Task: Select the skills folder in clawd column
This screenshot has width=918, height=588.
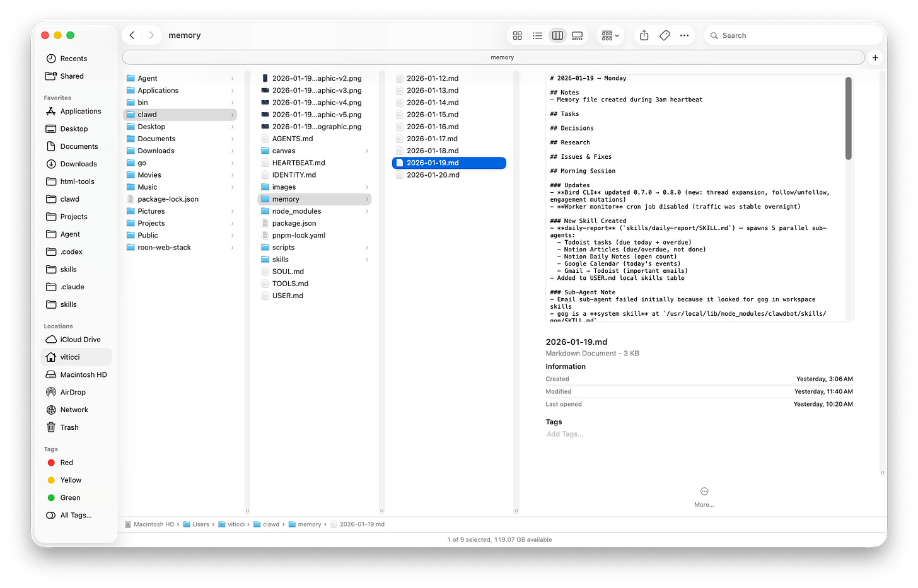Action: click(x=314, y=260)
